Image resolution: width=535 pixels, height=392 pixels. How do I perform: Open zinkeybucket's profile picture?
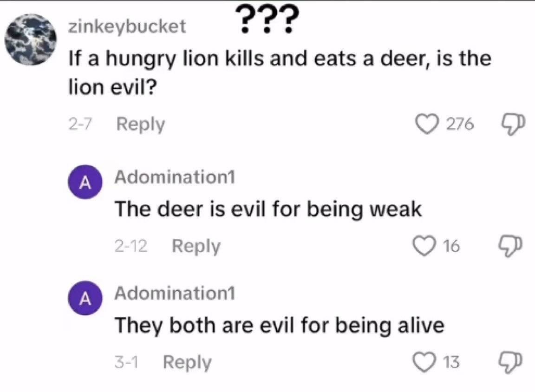pos(31,39)
